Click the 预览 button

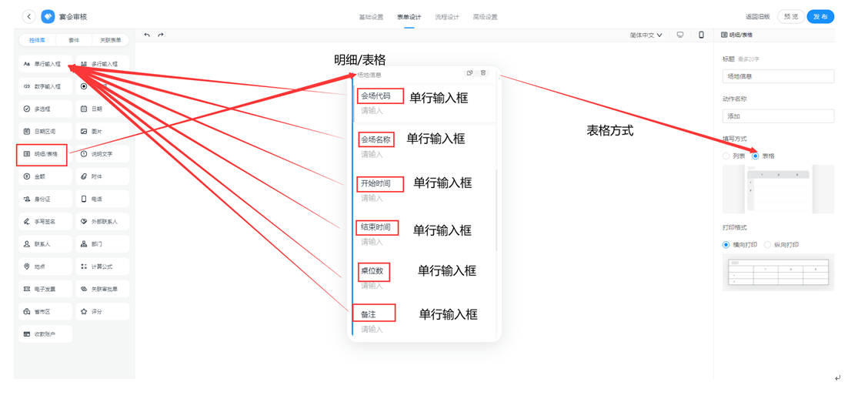(x=791, y=17)
